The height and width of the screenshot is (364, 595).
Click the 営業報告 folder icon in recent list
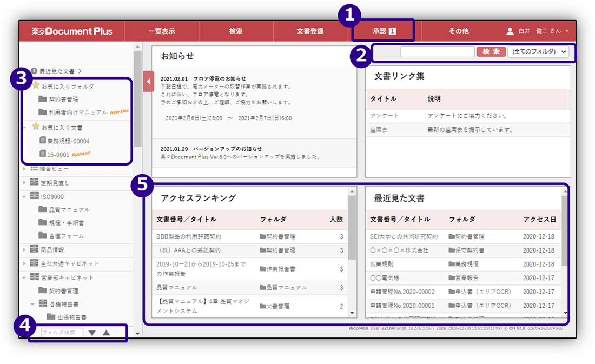[x=452, y=277]
